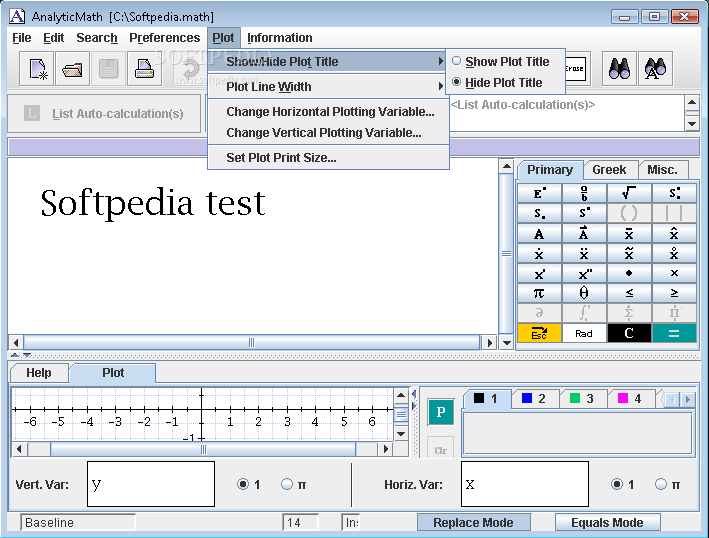The width and height of the screenshot is (709, 538).
Task: Expand the Plot Line Width submenu
Action: point(328,86)
